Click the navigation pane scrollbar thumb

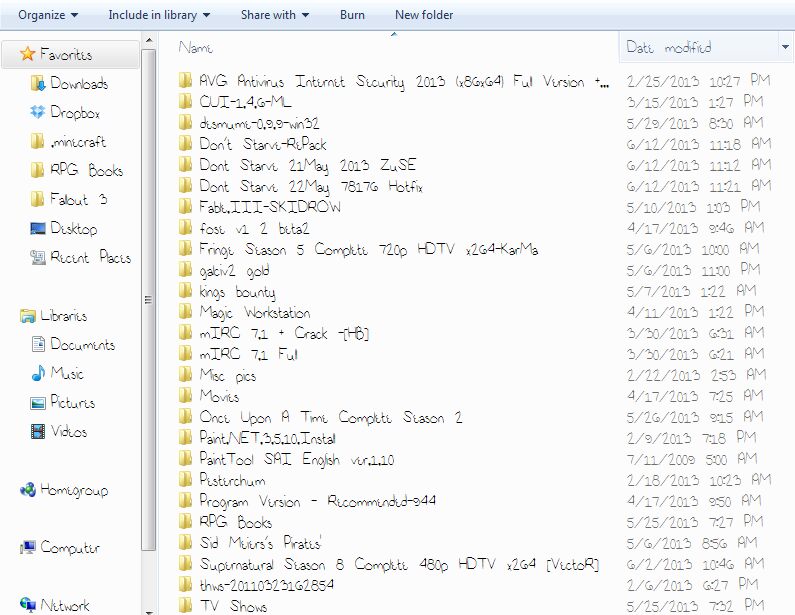[149, 300]
